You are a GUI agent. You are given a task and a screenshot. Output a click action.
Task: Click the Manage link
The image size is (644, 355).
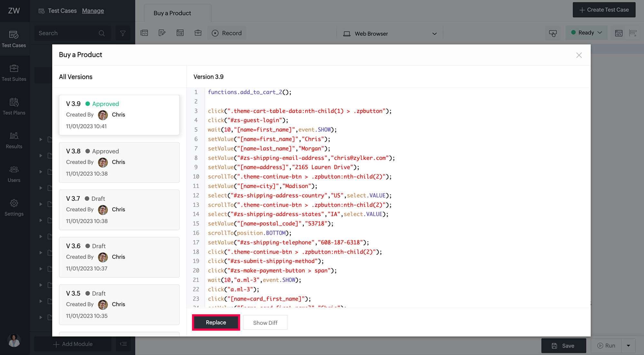(93, 11)
